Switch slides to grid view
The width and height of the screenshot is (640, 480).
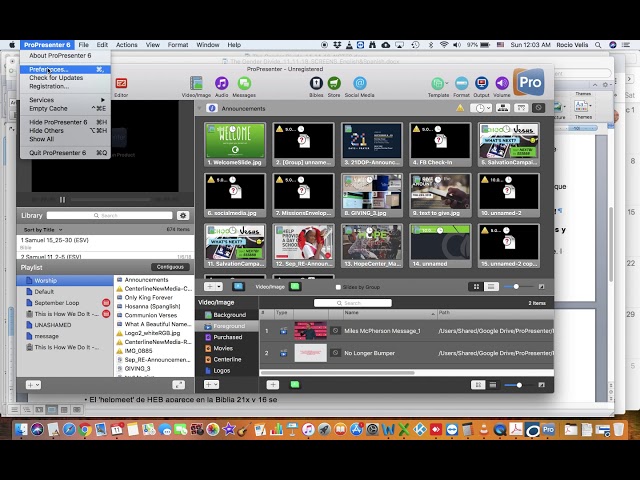click(x=476, y=287)
